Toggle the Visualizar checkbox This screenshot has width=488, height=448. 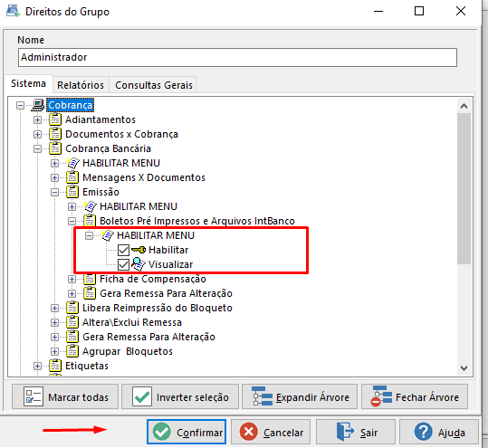coord(123,264)
